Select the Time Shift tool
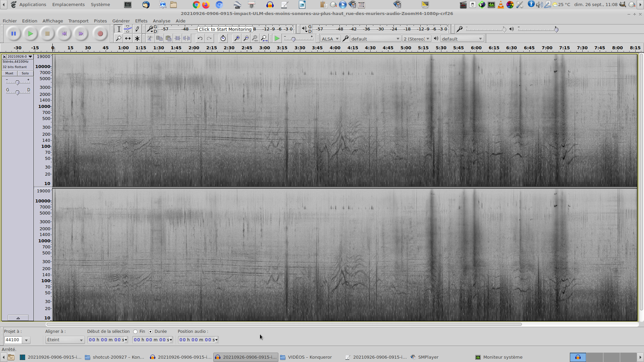The image size is (644, 362). [x=128, y=39]
